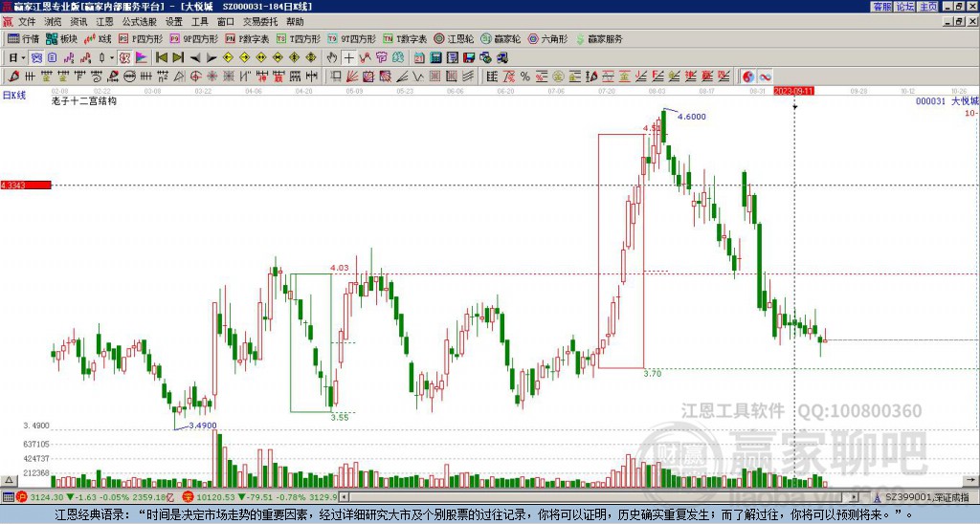This screenshot has height=524, width=980.
Task: Click the 日K线 label
Action: coord(13,96)
